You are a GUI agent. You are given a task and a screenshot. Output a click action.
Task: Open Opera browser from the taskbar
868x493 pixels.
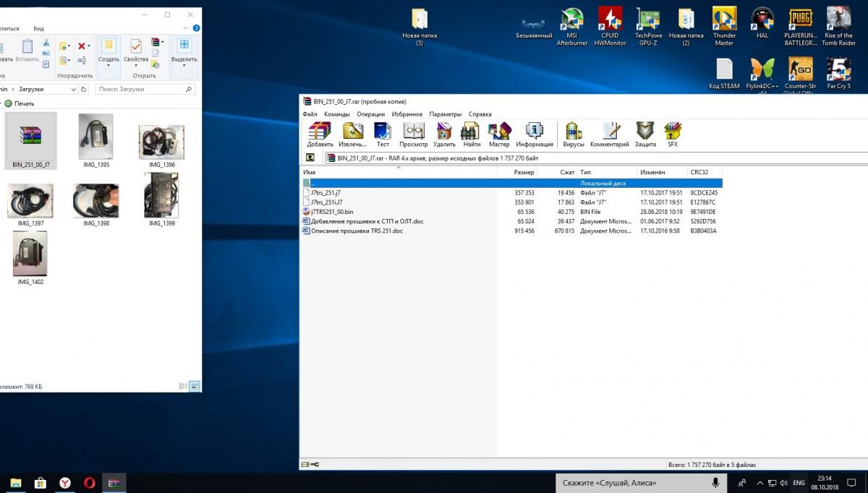click(x=90, y=483)
